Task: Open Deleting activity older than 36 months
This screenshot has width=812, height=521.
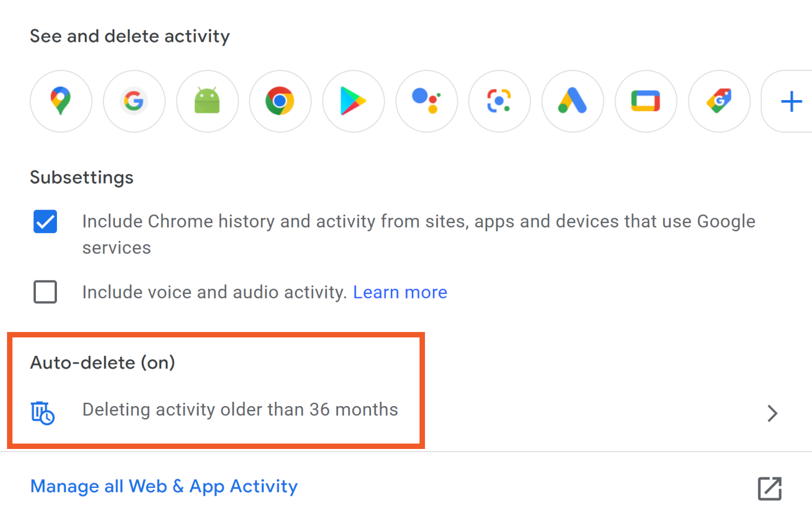Action: (x=240, y=410)
